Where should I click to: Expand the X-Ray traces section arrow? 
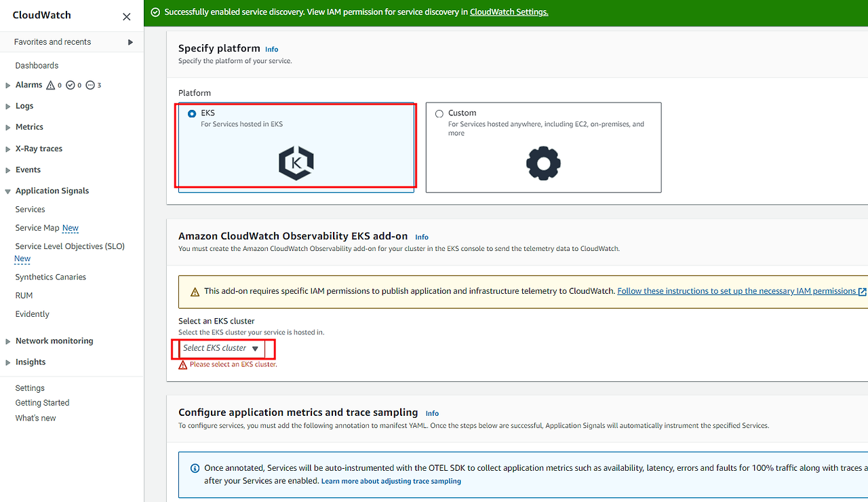coord(7,149)
